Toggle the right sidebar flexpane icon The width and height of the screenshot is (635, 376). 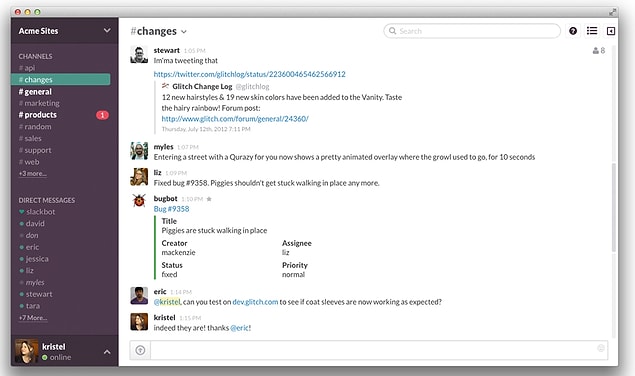coord(611,31)
